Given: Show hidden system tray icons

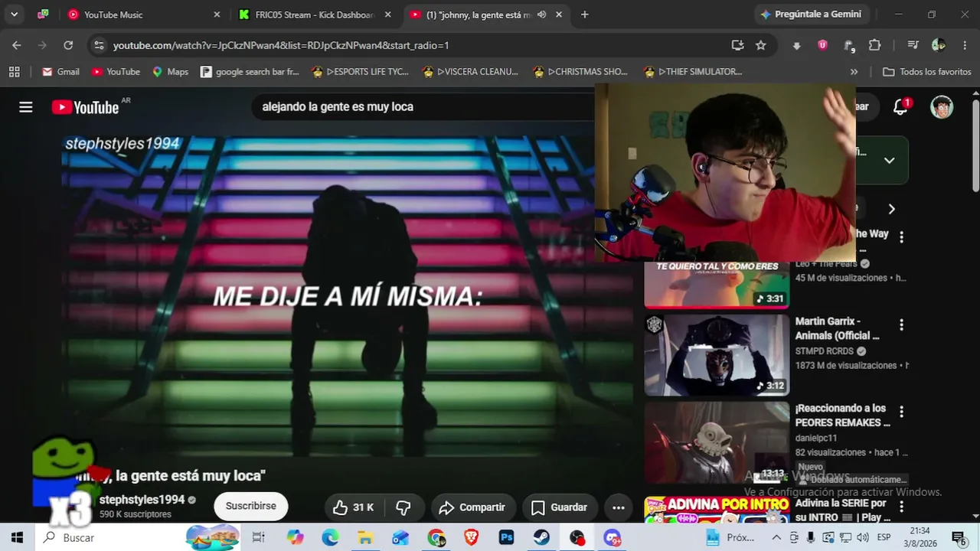Looking at the screenshot, I should 776,538.
